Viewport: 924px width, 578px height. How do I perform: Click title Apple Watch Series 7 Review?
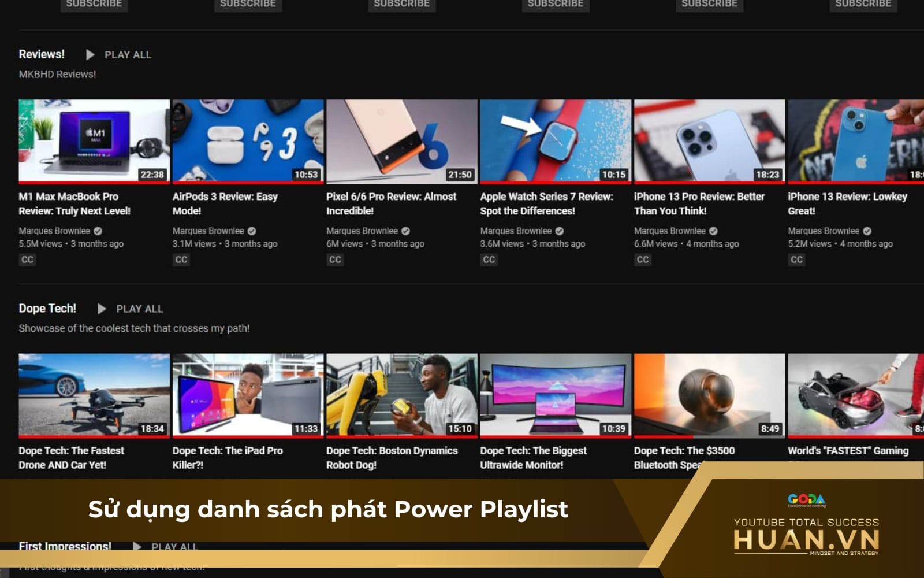tap(547, 204)
